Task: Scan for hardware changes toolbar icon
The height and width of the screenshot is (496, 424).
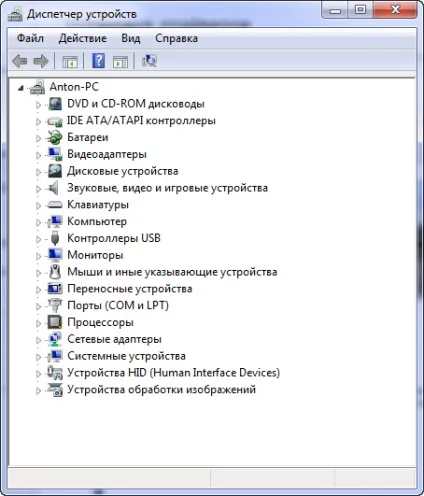Action: click(149, 61)
